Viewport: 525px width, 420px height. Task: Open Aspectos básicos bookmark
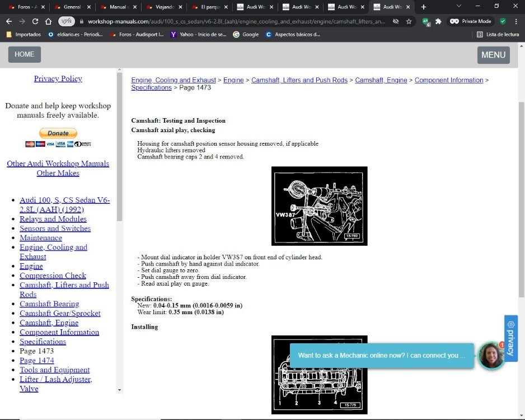293,34
